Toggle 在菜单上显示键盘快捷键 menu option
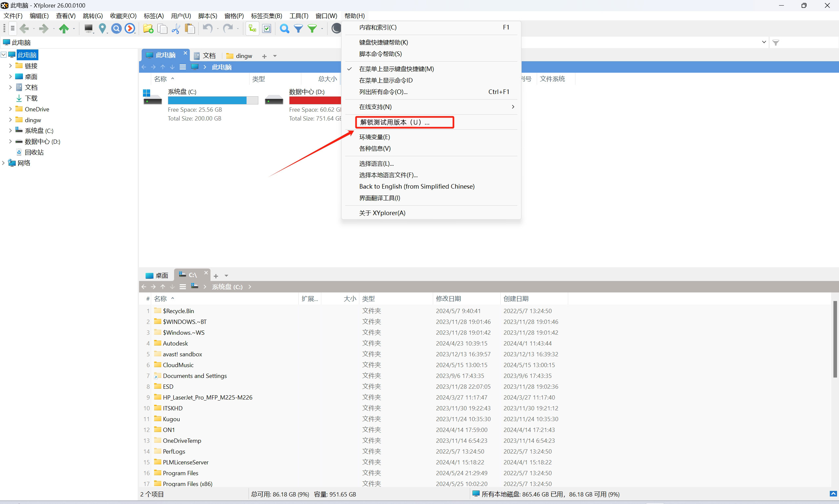Viewport: 839px width, 504px height. 396,69
